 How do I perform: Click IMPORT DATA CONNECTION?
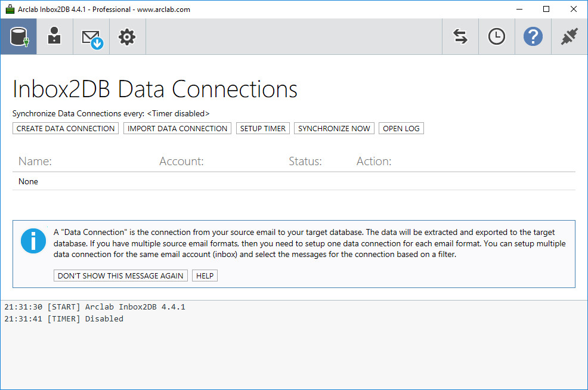click(177, 128)
